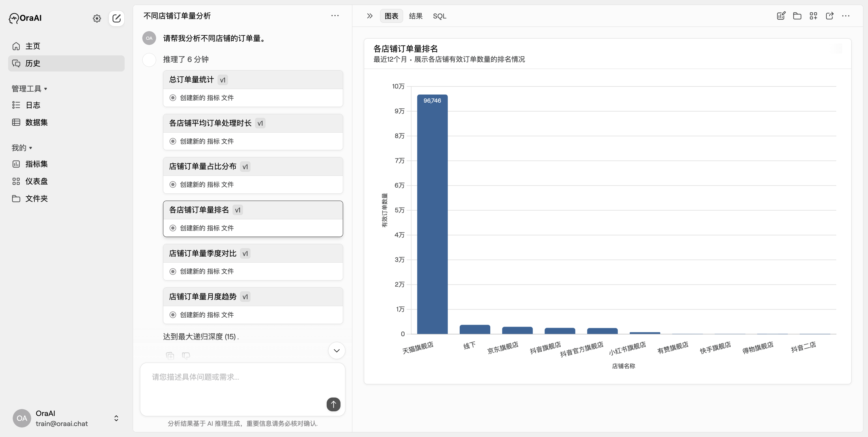Image resolution: width=868 pixels, height=437 pixels.
Task: Open the settings gear icon
Action: point(97,18)
